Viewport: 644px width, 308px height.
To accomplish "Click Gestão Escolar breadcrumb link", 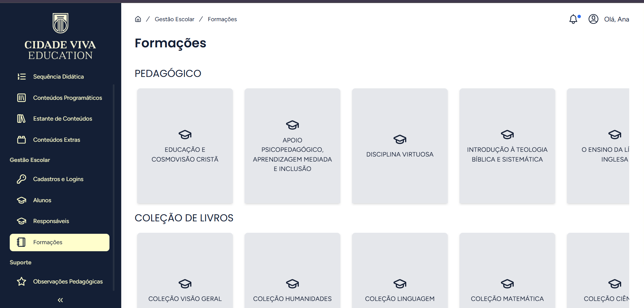I will (x=174, y=19).
